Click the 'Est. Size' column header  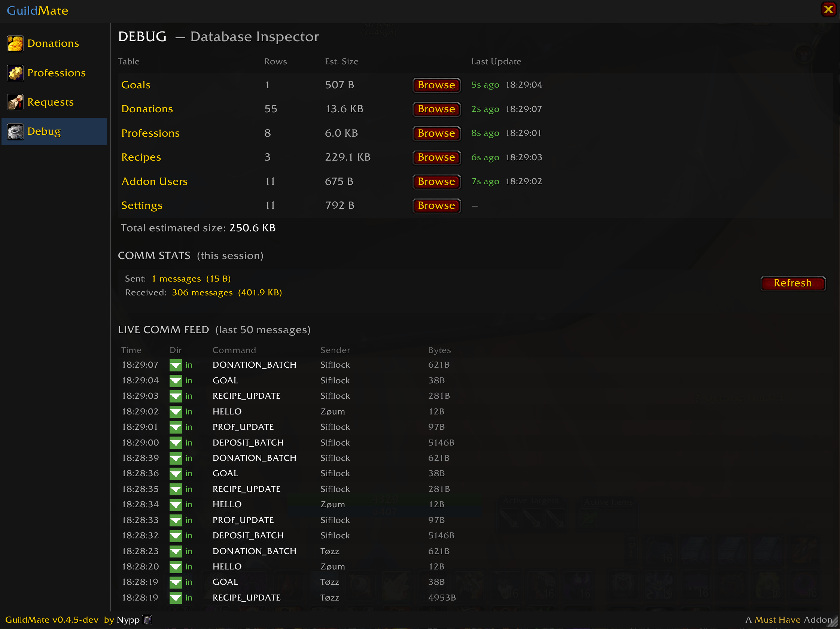coord(341,61)
